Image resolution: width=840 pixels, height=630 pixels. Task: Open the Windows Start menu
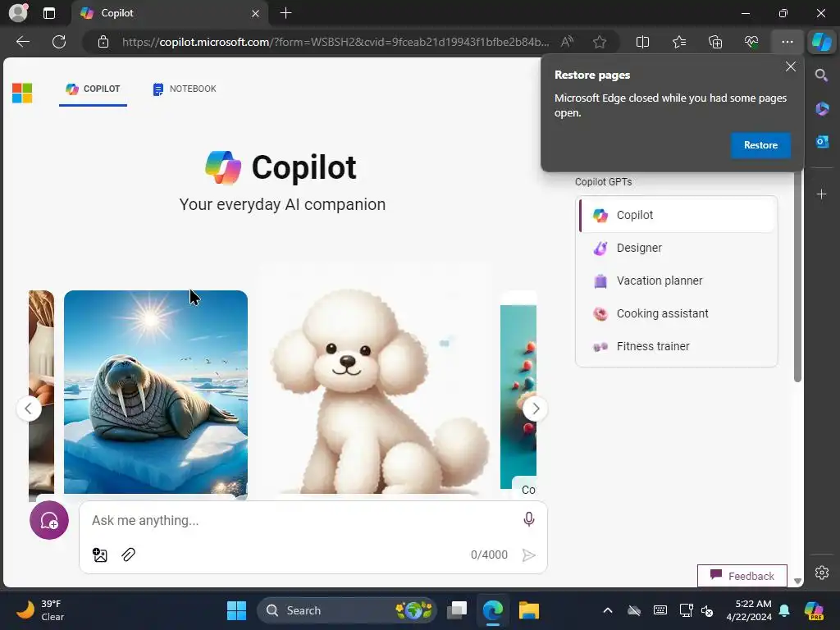tap(236, 610)
